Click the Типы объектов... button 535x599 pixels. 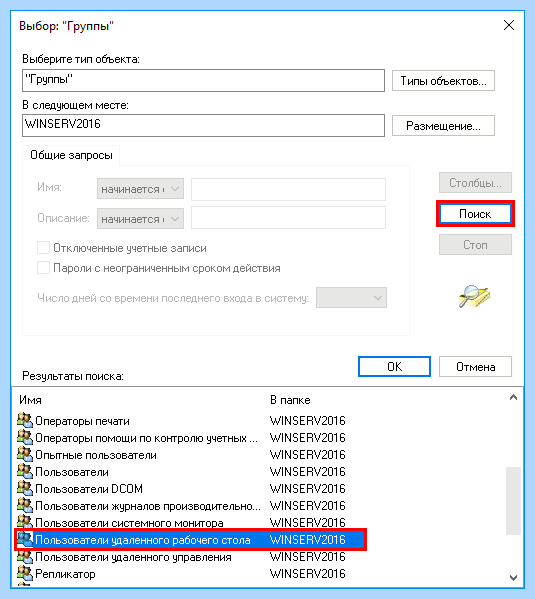pos(443,81)
